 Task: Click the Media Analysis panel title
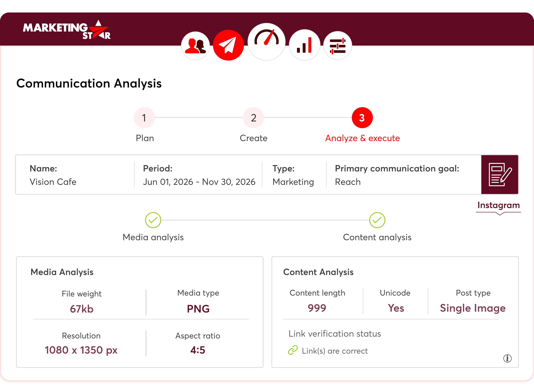click(62, 272)
